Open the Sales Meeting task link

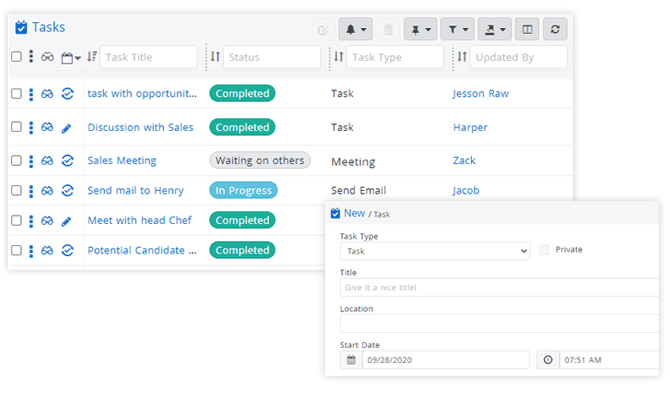click(x=122, y=161)
